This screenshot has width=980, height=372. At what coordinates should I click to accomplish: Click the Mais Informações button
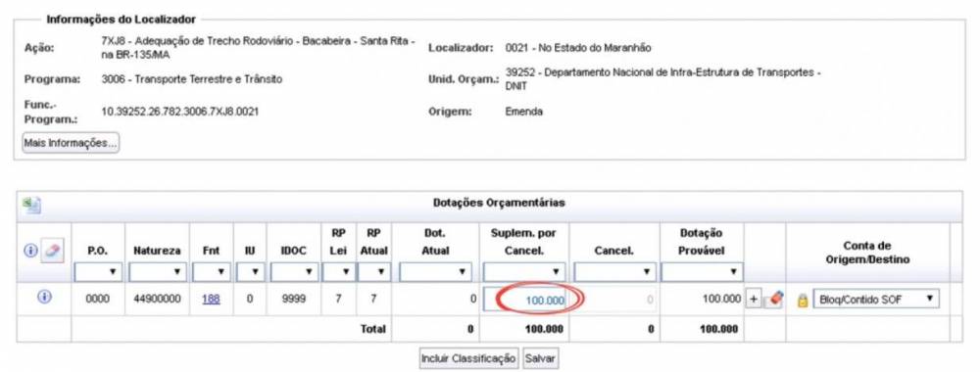point(70,143)
